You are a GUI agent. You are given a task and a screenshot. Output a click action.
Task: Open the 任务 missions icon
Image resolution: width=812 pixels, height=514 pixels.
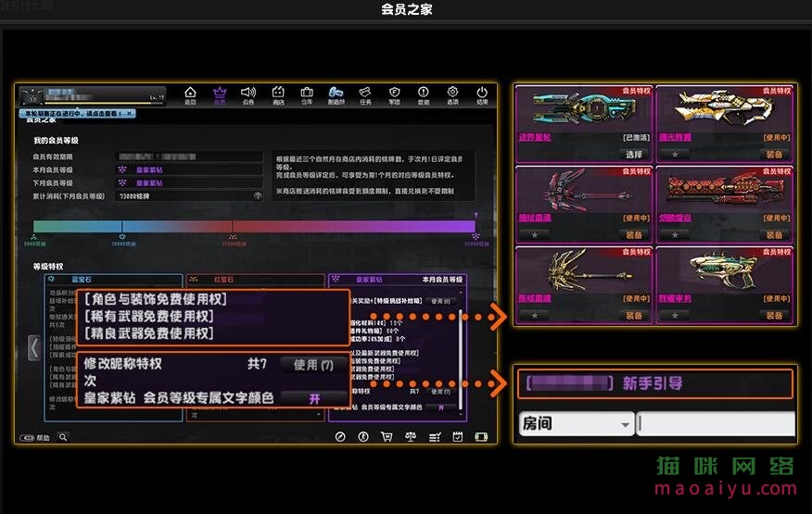click(x=365, y=95)
